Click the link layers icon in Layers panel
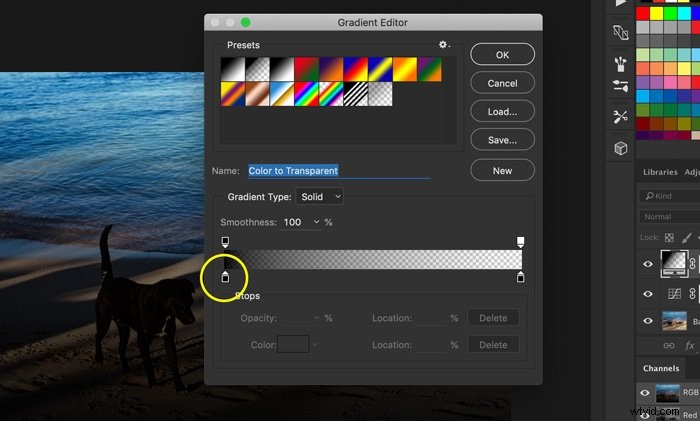 click(669, 346)
